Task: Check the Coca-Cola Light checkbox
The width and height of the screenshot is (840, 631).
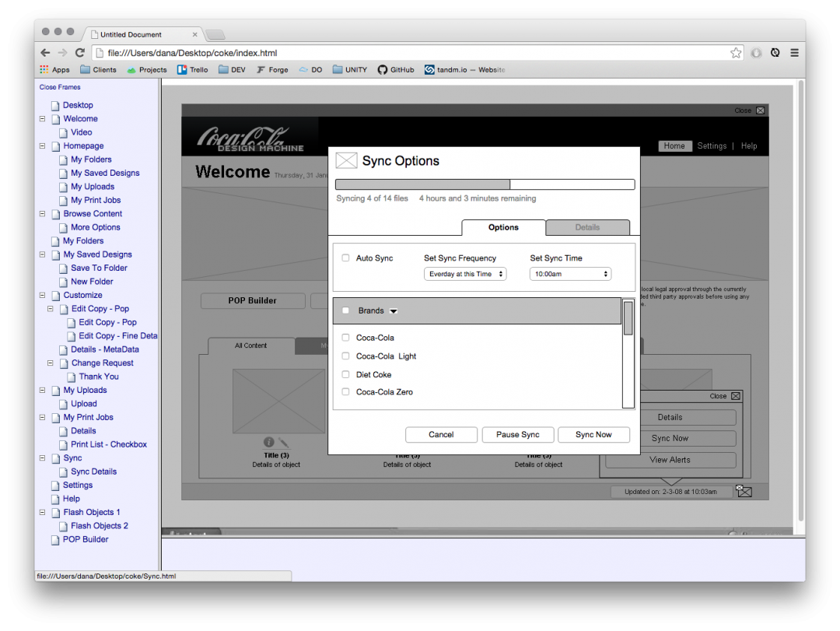Action: pos(345,356)
